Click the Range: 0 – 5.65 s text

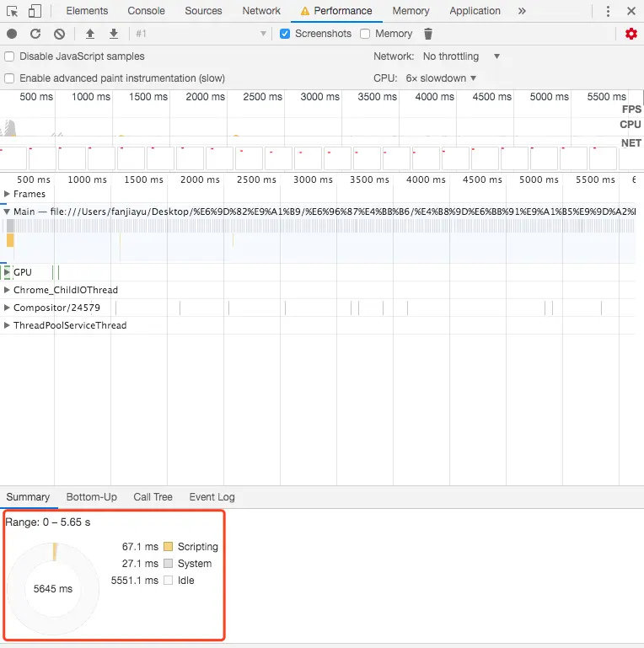pyautogui.click(x=47, y=522)
